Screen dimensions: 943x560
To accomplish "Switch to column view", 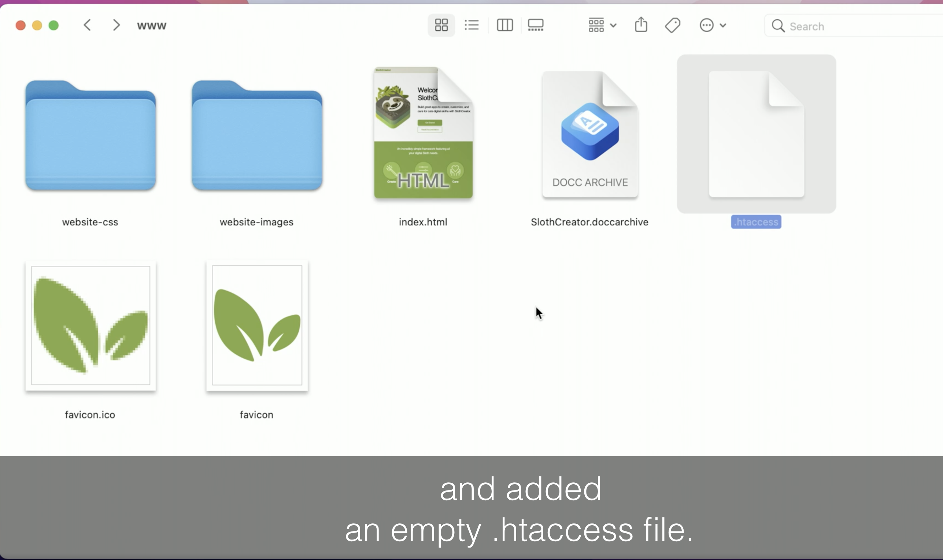I will (504, 25).
